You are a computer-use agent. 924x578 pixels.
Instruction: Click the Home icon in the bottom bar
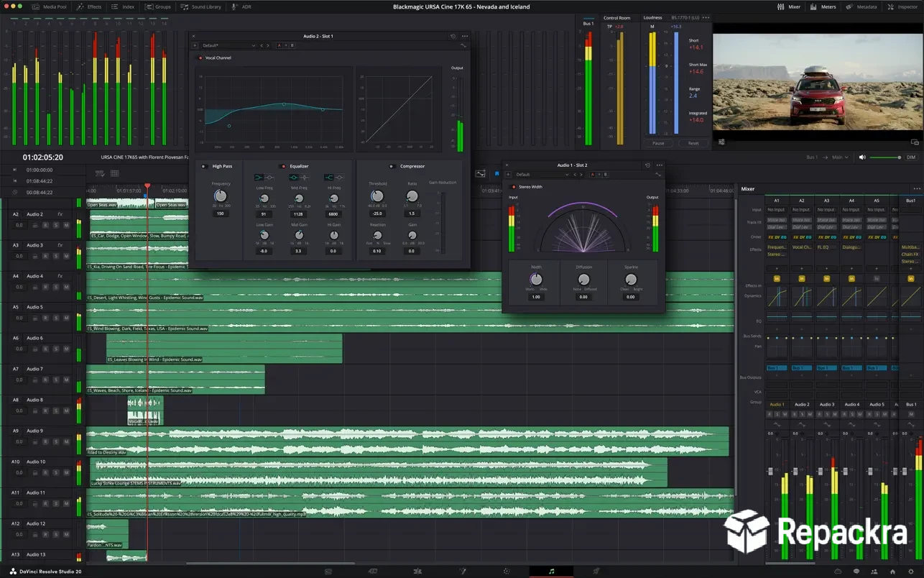click(x=892, y=571)
